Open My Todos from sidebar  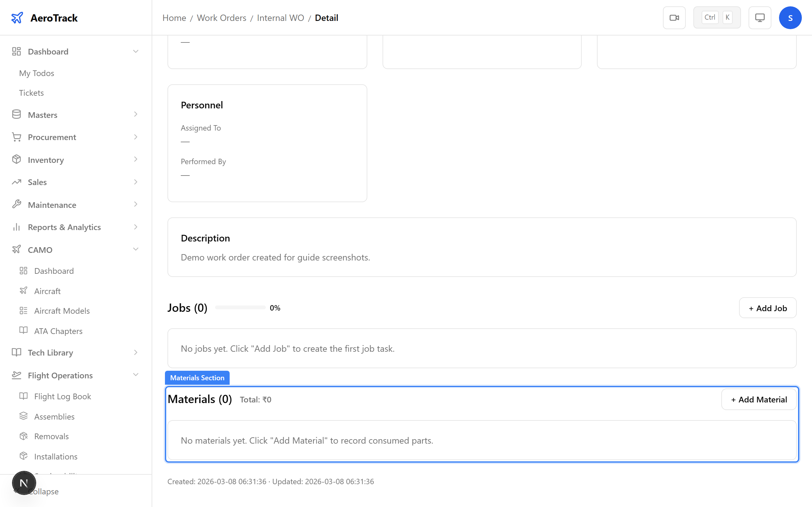[x=36, y=73]
